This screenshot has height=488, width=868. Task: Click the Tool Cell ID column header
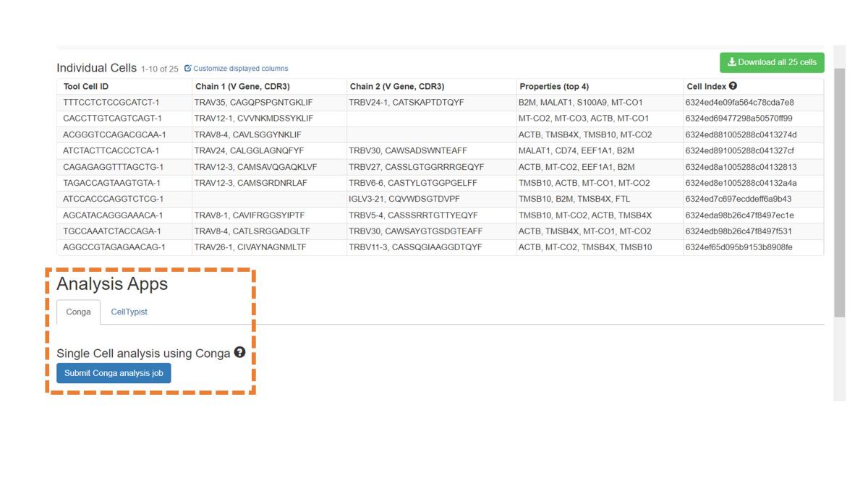pos(86,87)
